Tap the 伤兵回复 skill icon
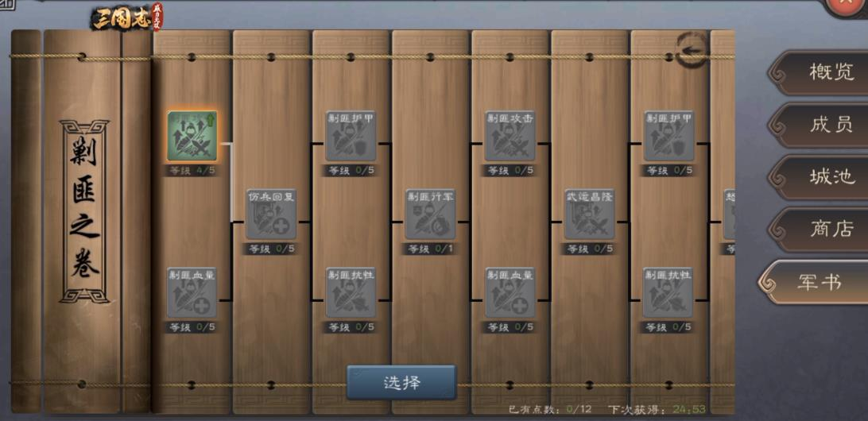The image size is (868, 421). pos(271,214)
